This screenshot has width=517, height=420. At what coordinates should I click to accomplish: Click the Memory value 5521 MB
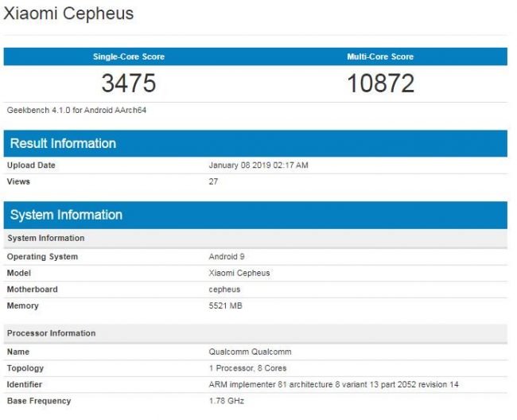[226, 305]
